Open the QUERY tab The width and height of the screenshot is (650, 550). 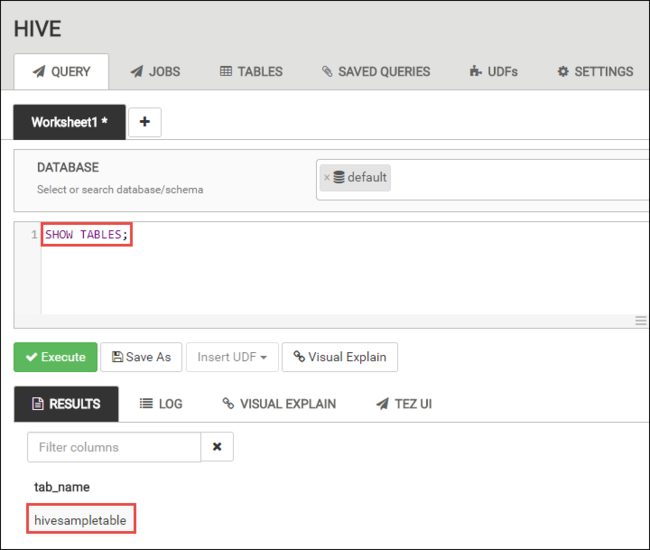click(x=61, y=72)
